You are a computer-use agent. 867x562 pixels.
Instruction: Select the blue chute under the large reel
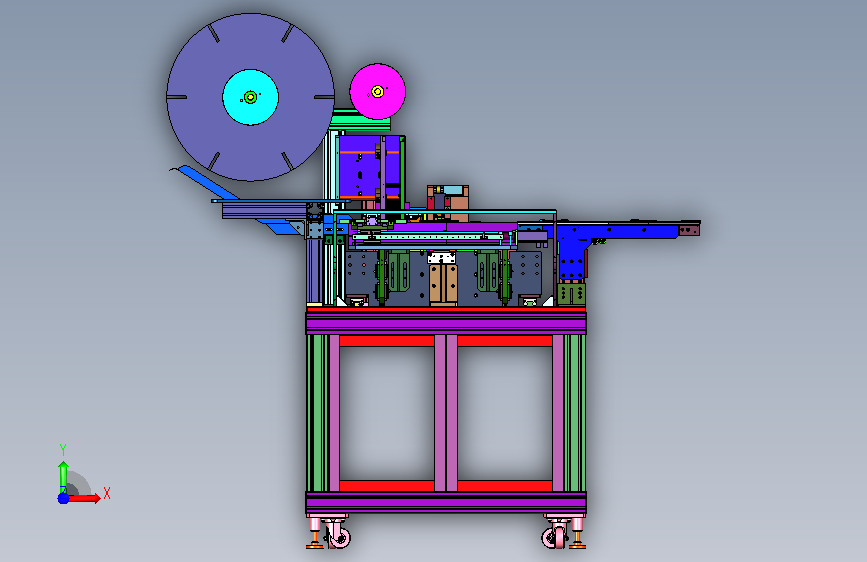(207, 181)
